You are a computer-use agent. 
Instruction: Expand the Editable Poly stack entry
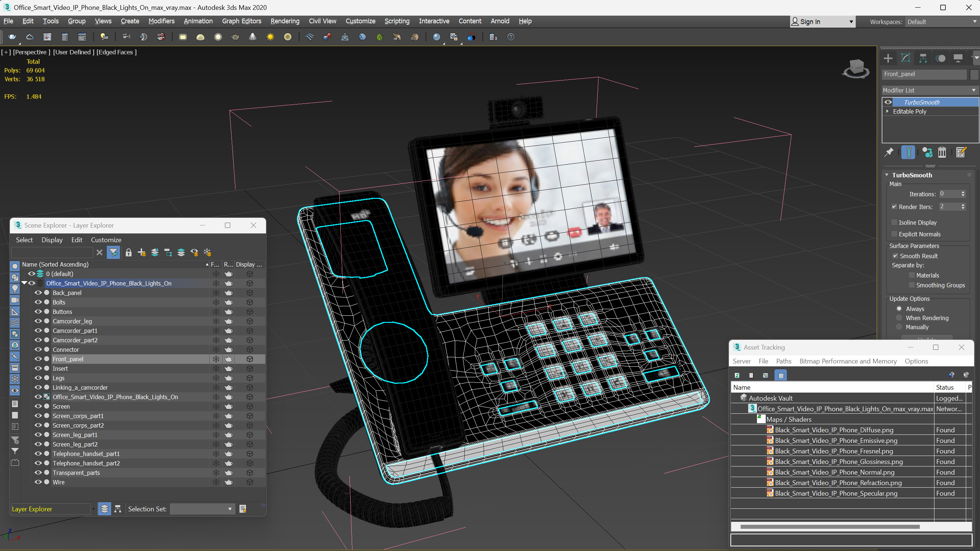(887, 111)
